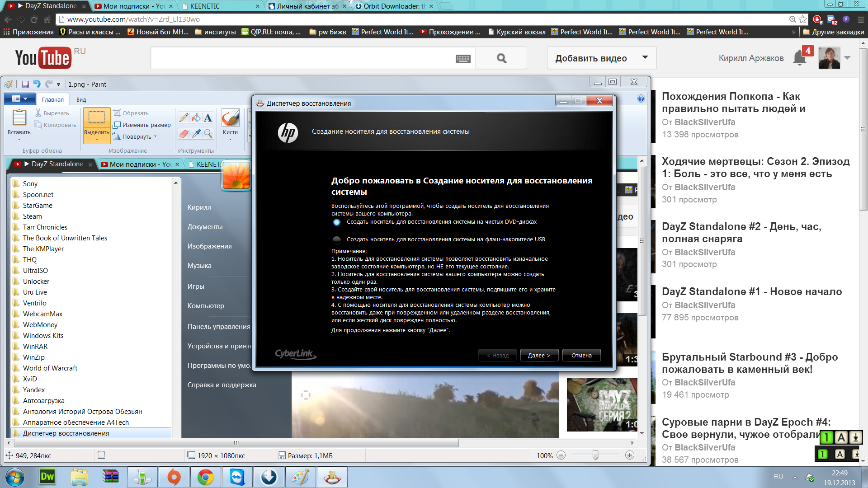Click the Save icon in Paint title bar

point(25,84)
